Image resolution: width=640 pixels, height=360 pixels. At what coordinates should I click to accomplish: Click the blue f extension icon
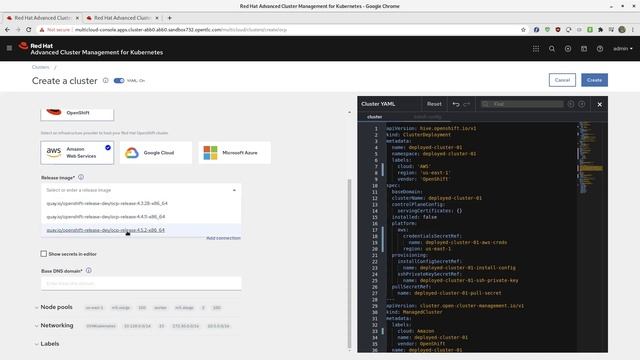tap(536, 30)
